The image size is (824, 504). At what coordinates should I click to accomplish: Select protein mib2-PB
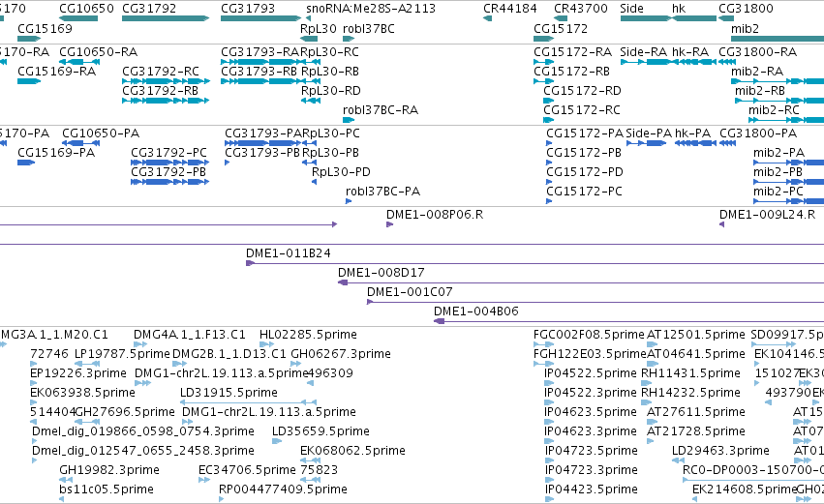pos(778,172)
